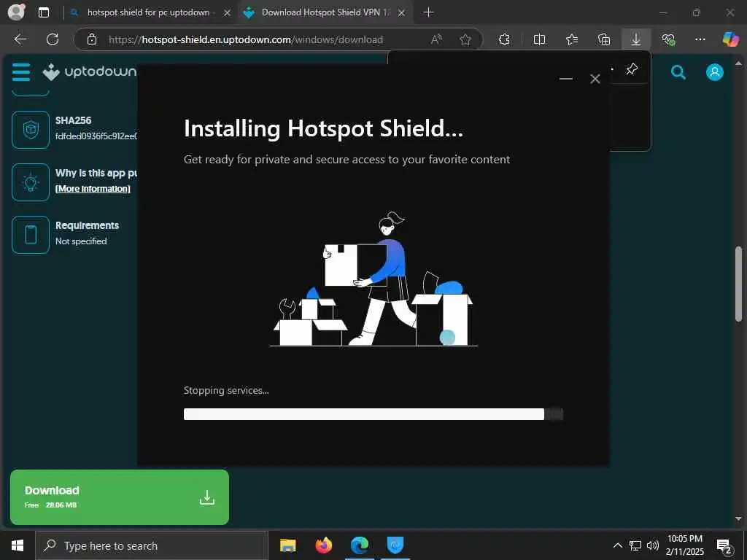The height and width of the screenshot is (560, 747).
Task: Refresh the current page
Action: (53, 39)
